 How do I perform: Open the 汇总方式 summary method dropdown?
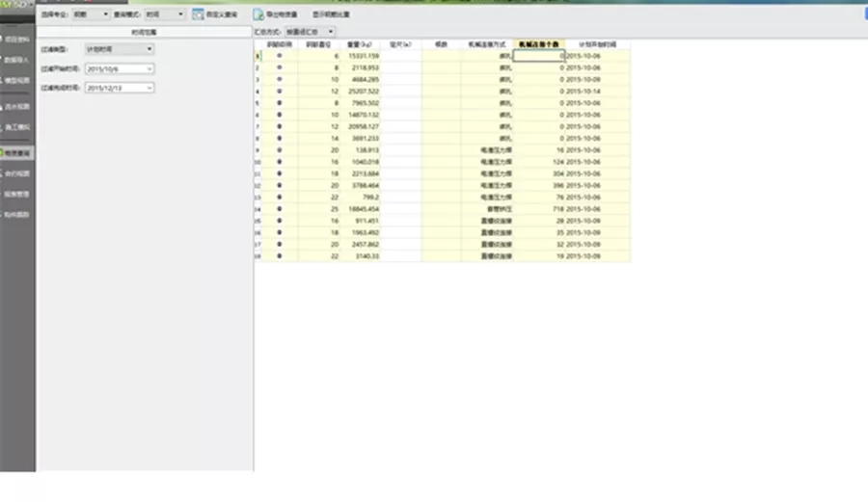tap(310, 32)
